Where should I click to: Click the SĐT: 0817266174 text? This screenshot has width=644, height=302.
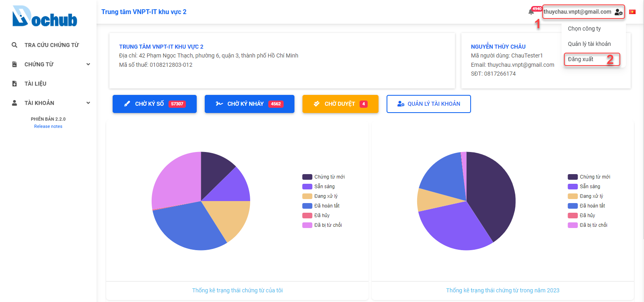(493, 74)
